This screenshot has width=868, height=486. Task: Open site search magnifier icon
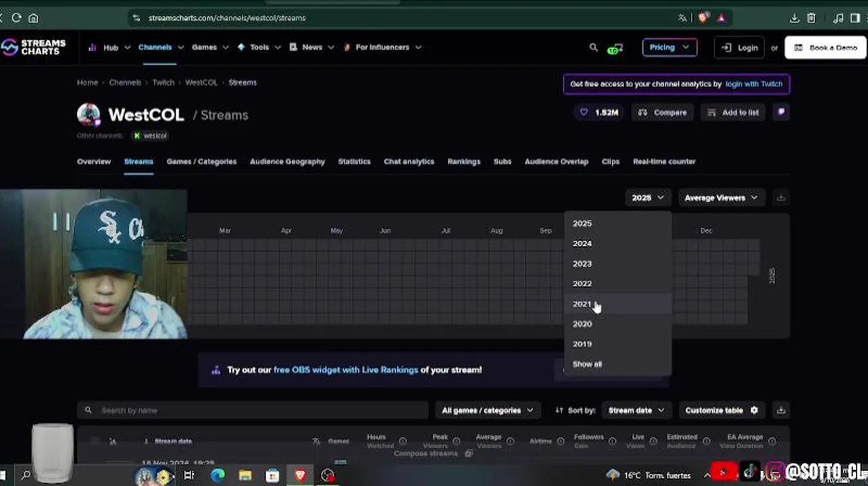tap(593, 47)
